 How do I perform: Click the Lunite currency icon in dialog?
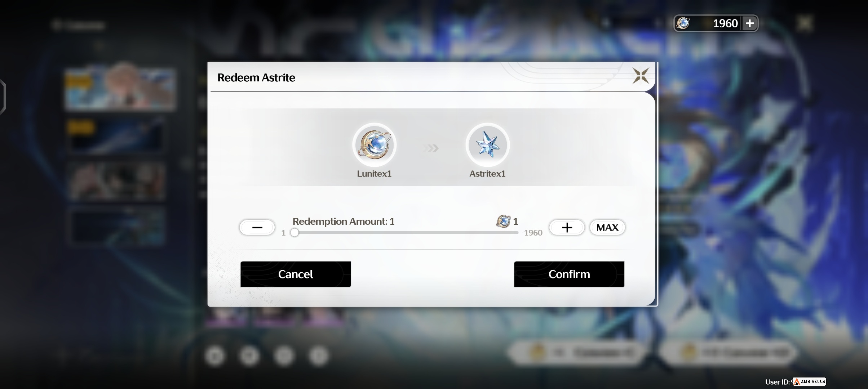click(374, 145)
